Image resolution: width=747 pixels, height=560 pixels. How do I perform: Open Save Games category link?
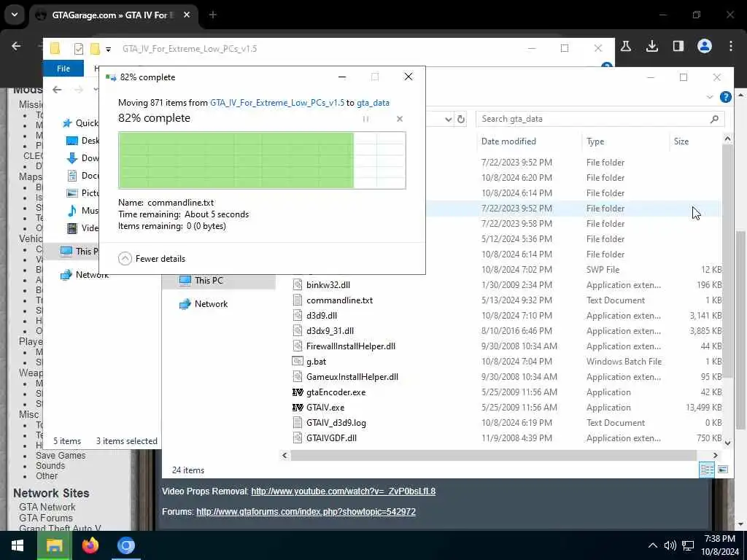coord(61,456)
